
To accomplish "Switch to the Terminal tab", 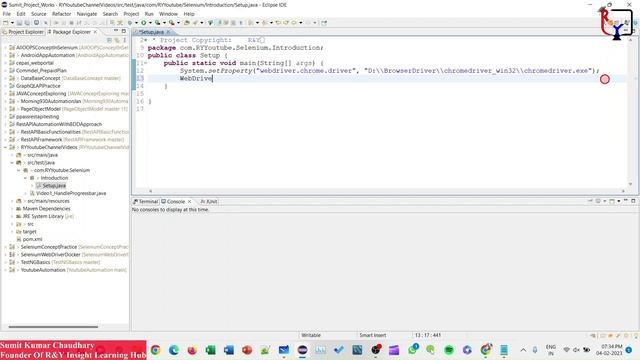I will [x=145, y=202].
